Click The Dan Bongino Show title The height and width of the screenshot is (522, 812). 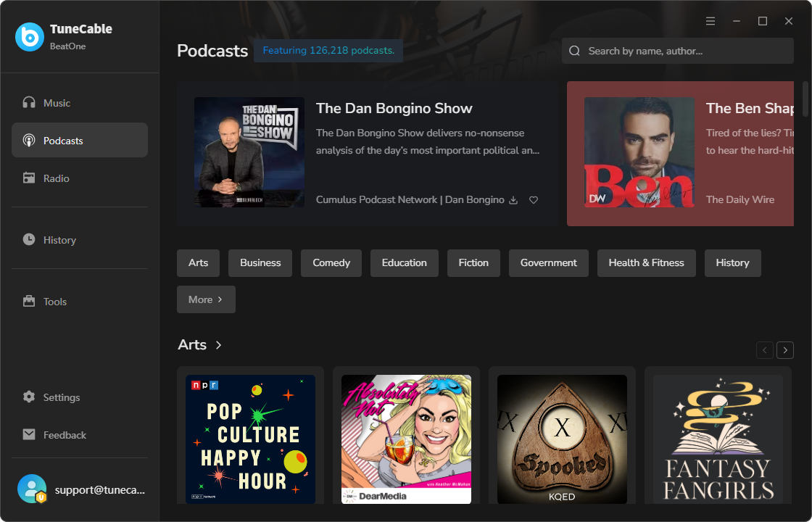click(x=394, y=108)
